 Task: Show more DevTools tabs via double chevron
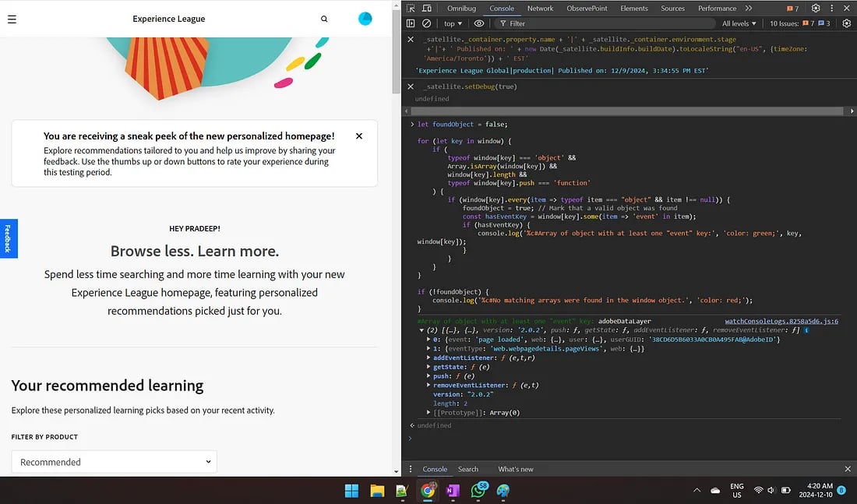tap(749, 9)
